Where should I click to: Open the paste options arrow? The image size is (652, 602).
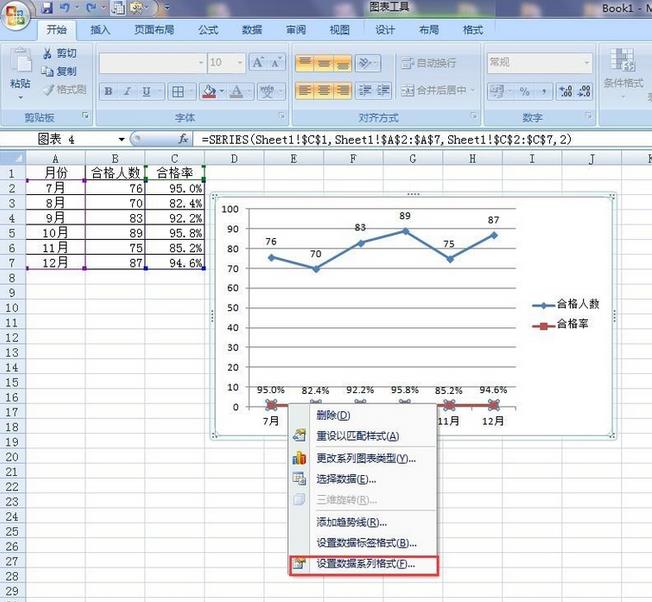(20, 98)
